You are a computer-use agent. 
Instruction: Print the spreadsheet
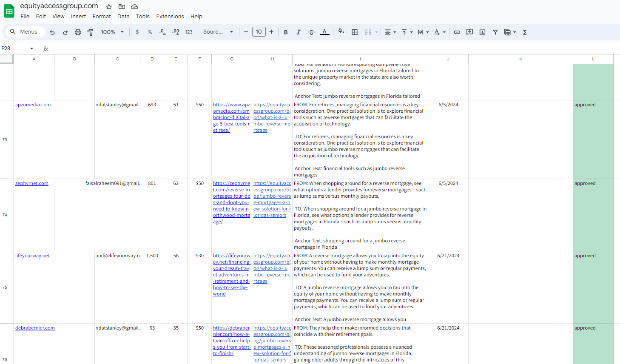pos(78,32)
